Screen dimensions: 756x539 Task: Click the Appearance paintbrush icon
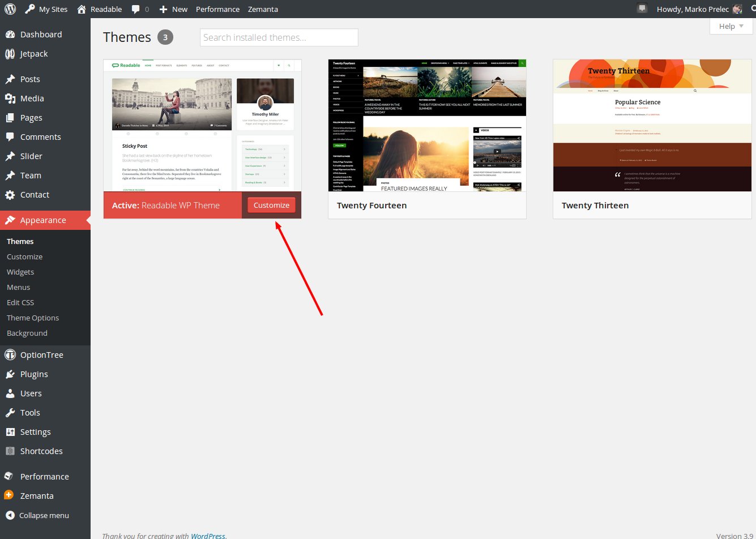click(x=10, y=220)
